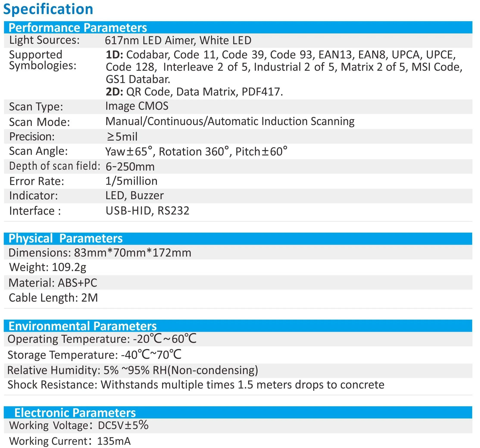Click the Shock Resistance row text

point(195,385)
